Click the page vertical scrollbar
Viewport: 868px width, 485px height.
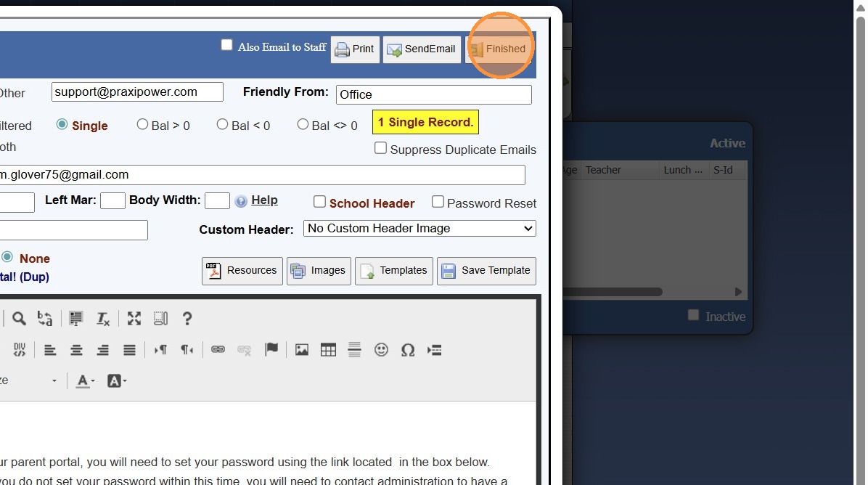click(860, 249)
